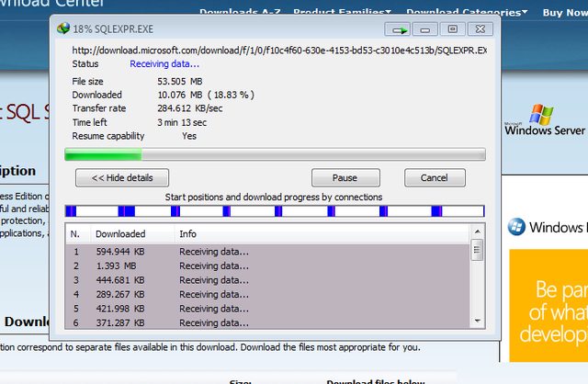Click the connections list scrollbar thumb
This screenshot has height=384, width=588.
click(477, 250)
